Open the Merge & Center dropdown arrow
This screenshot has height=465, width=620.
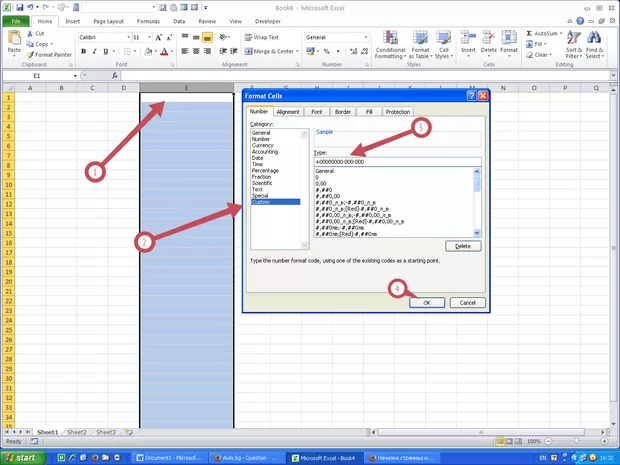click(x=298, y=51)
